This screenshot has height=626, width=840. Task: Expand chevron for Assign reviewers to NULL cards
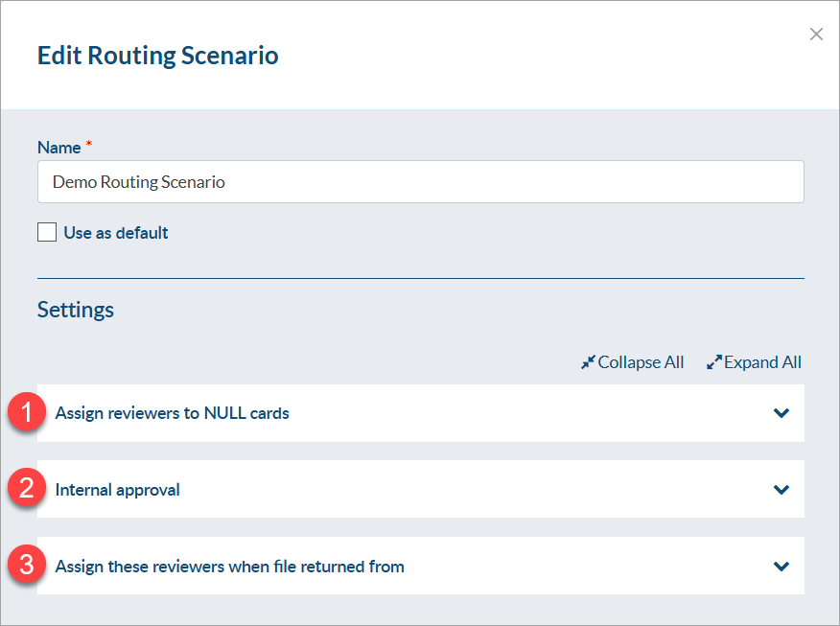pyautogui.click(x=782, y=413)
